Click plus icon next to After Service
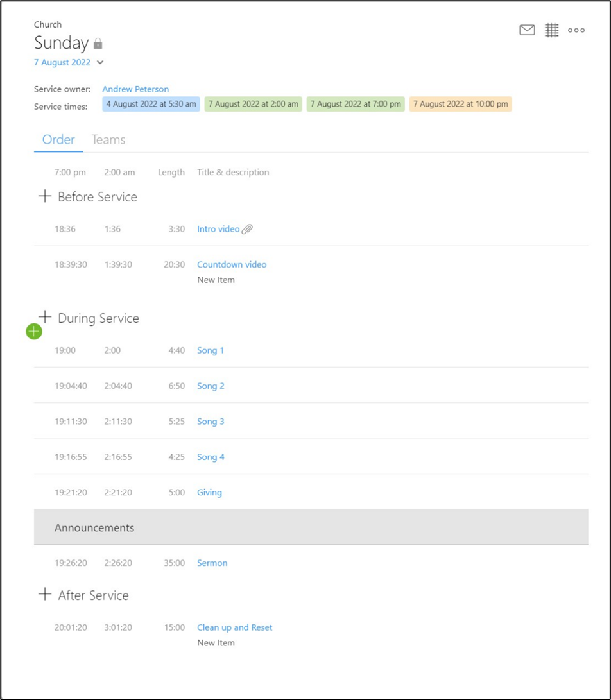Viewport: 611px width, 700px height. pyautogui.click(x=45, y=594)
